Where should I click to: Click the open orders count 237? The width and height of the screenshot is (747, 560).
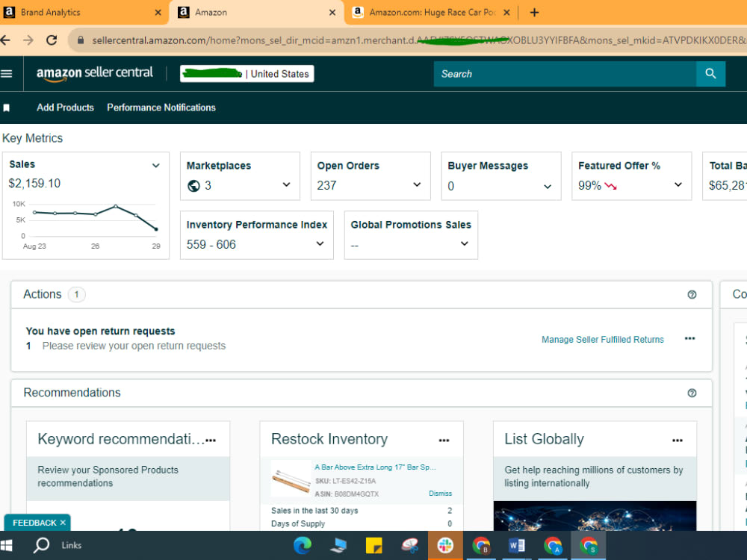pos(327,186)
